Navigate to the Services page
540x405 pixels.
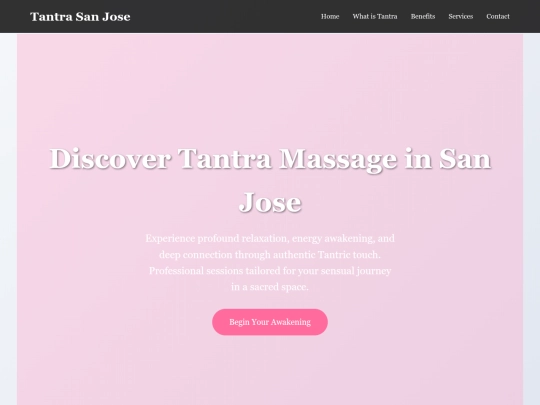[x=460, y=17]
